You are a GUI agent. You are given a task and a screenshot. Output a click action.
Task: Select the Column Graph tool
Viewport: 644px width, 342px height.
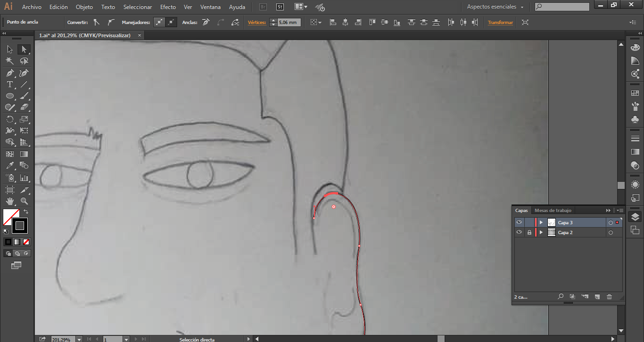pyautogui.click(x=24, y=178)
